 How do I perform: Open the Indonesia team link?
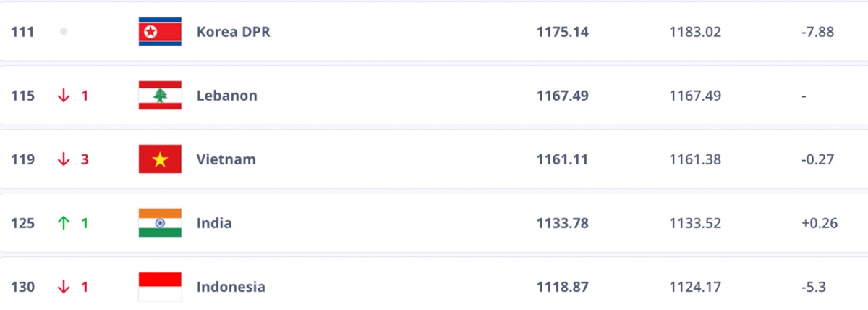point(231,287)
